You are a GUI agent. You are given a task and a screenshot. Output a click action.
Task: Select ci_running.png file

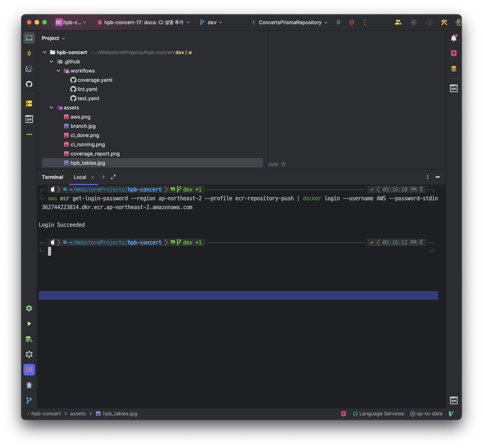click(x=84, y=144)
